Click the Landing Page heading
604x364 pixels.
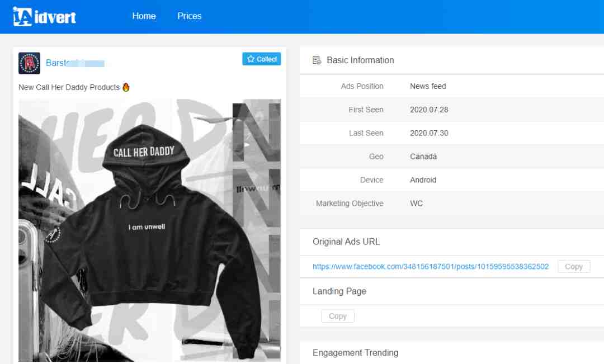click(339, 291)
